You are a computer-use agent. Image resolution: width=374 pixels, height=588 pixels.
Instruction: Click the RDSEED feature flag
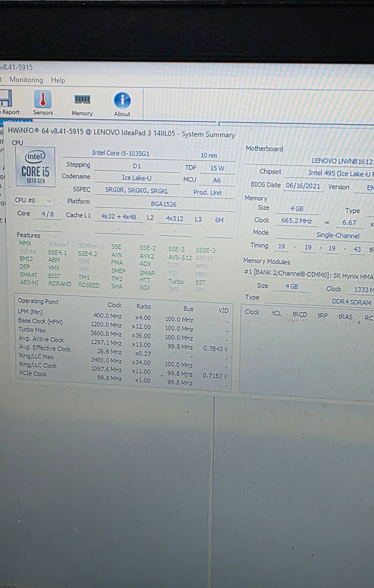(x=89, y=285)
